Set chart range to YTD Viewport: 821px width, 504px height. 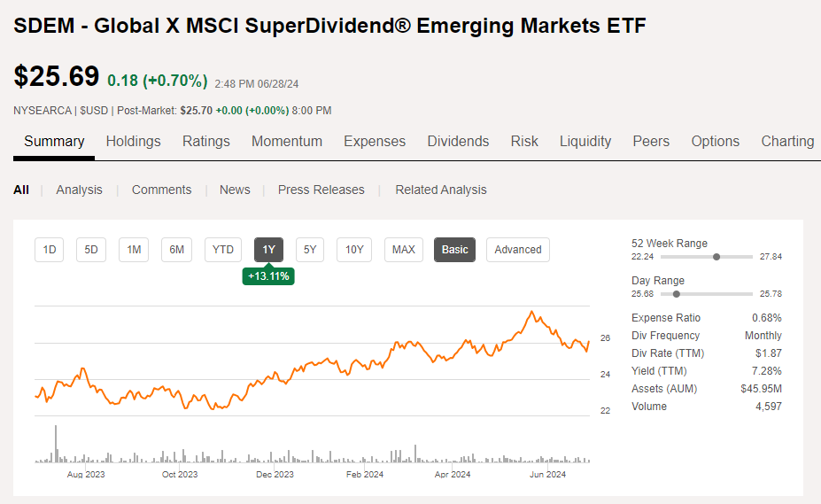click(x=223, y=250)
